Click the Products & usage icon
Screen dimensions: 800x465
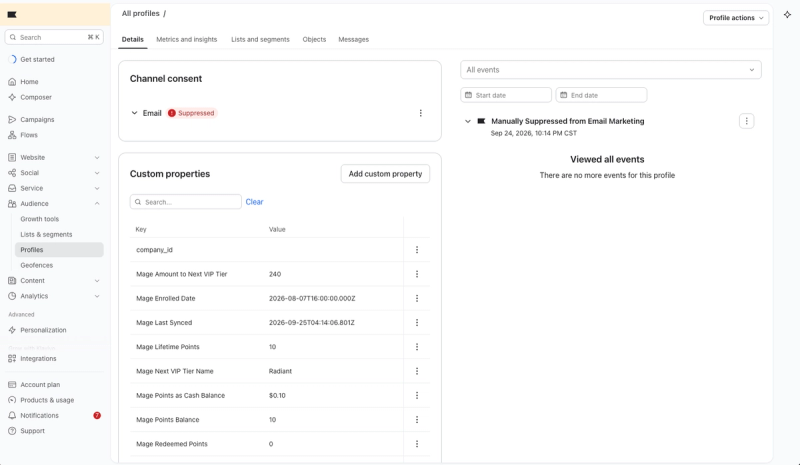[12, 400]
